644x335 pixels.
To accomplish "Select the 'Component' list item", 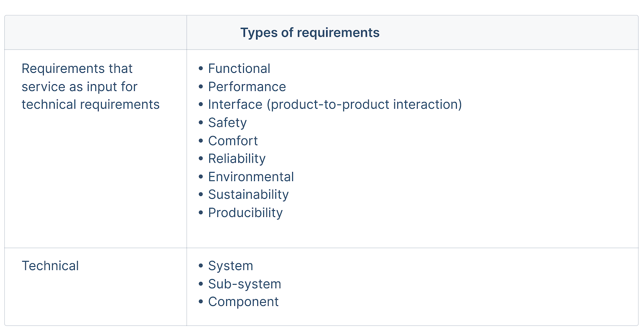I will 243,302.
